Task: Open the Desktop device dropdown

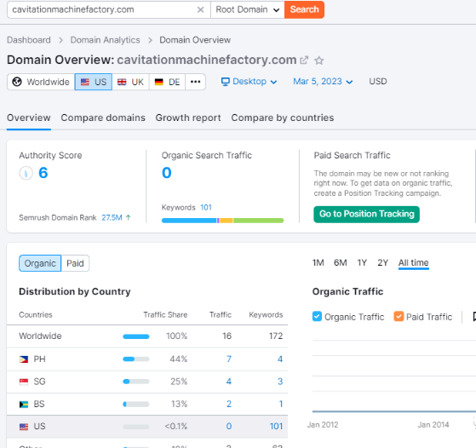Action: 249,82
